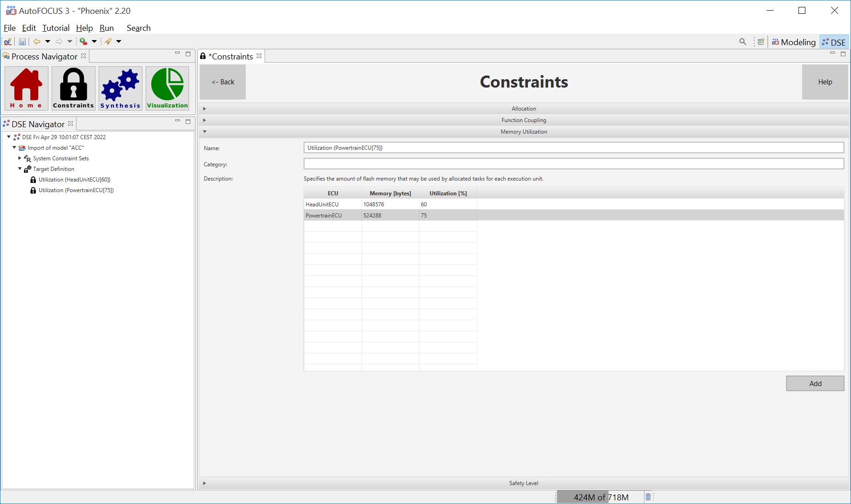This screenshot has width=851, height=504.
Task: Run garbage collector trash icon
Action: pos(648,497)
